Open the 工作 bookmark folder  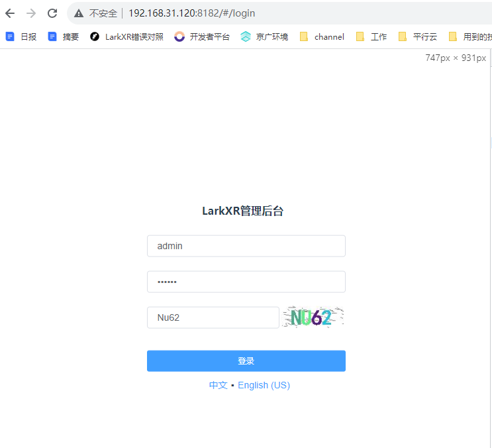pyautogui.click(x=371, y=36)
